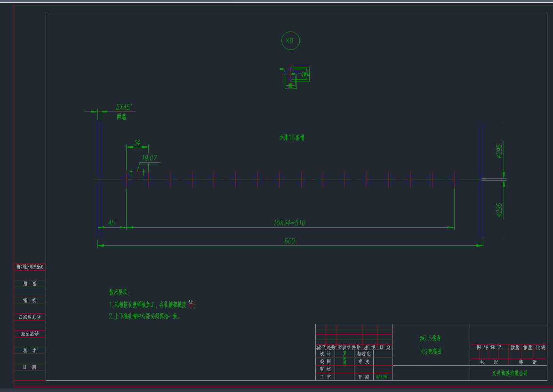
Task: Select the 日期 cell next to 07.3.28
Action: click(364, 377)
